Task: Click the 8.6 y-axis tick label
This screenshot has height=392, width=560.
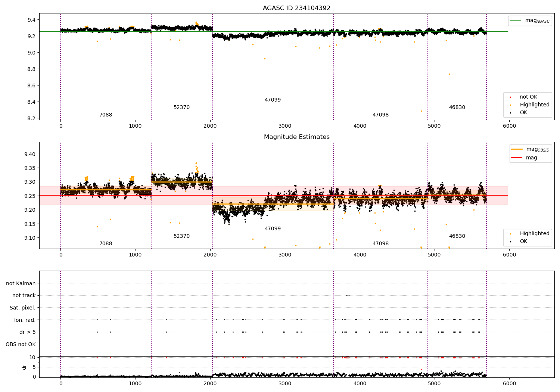Action: [x=31, y=86]
